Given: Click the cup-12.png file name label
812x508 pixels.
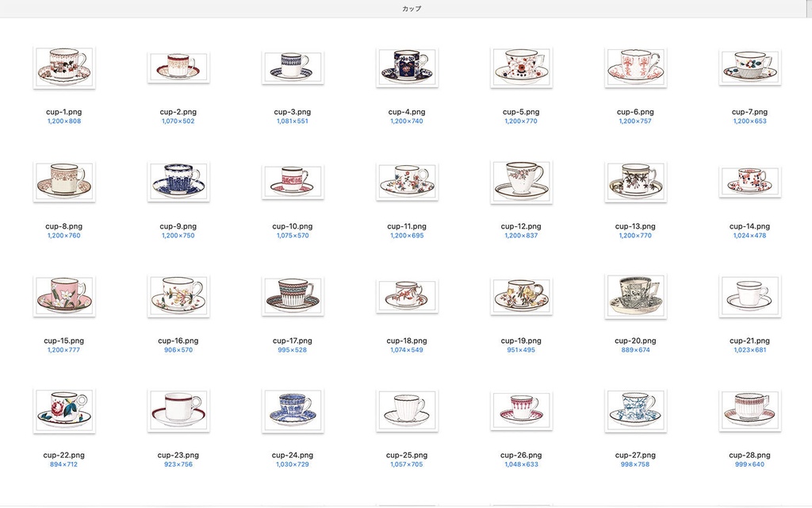Looking at the screenshot, I should [x=521, y=226].
